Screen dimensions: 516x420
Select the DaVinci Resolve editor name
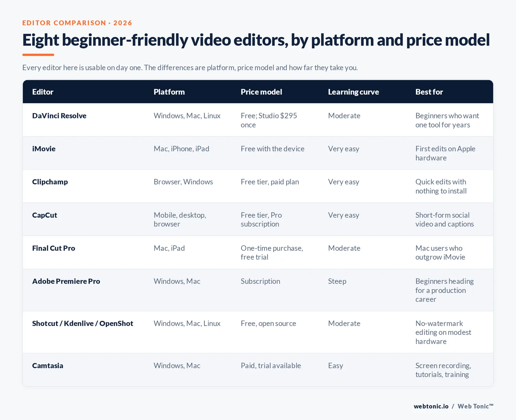59,116
